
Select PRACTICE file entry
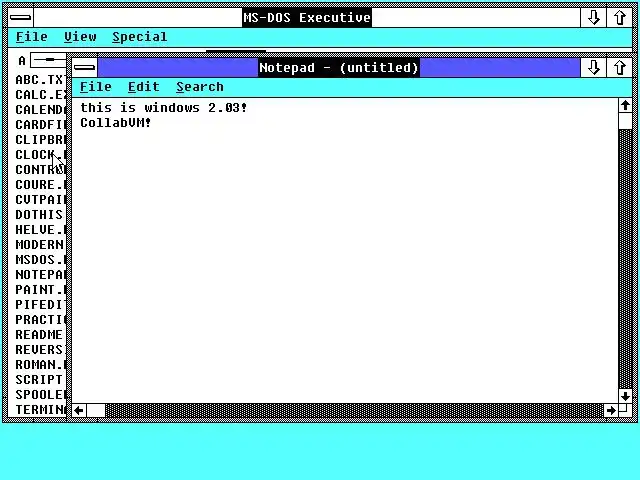pos(40,320)
